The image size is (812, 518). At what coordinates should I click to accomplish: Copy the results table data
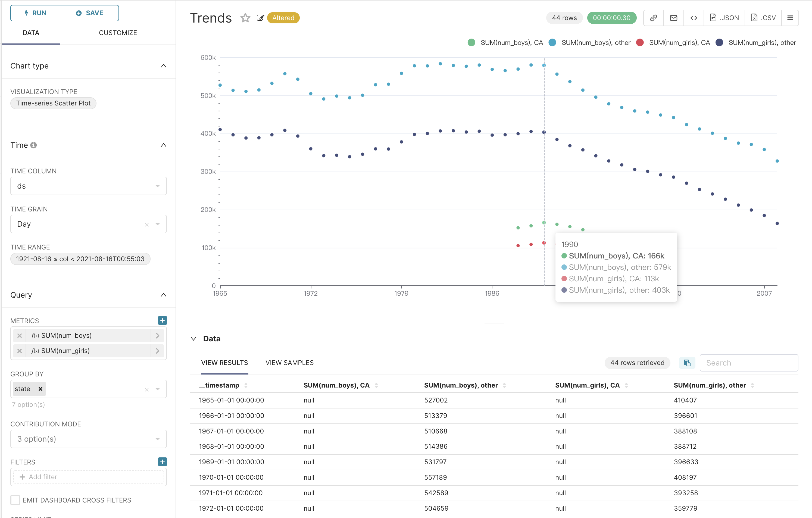pyautogui.click(x=687, y=363)
